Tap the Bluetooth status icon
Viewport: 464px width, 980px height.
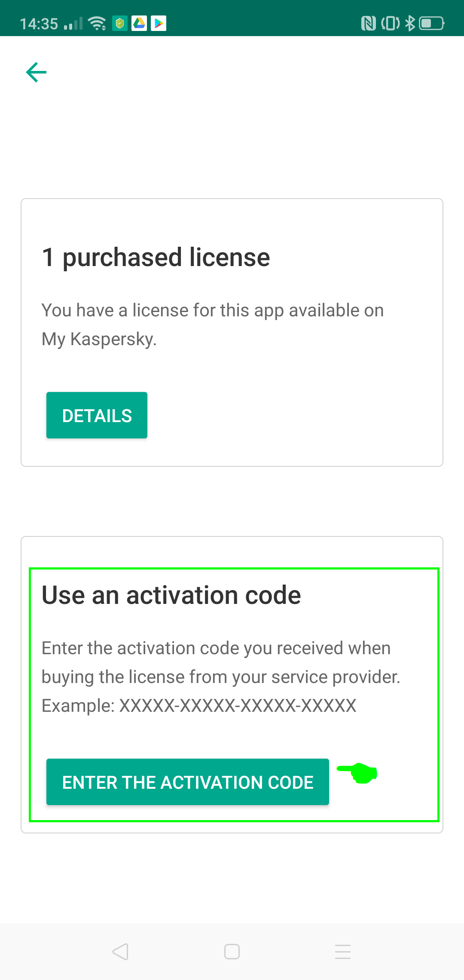tap(410, 23)
